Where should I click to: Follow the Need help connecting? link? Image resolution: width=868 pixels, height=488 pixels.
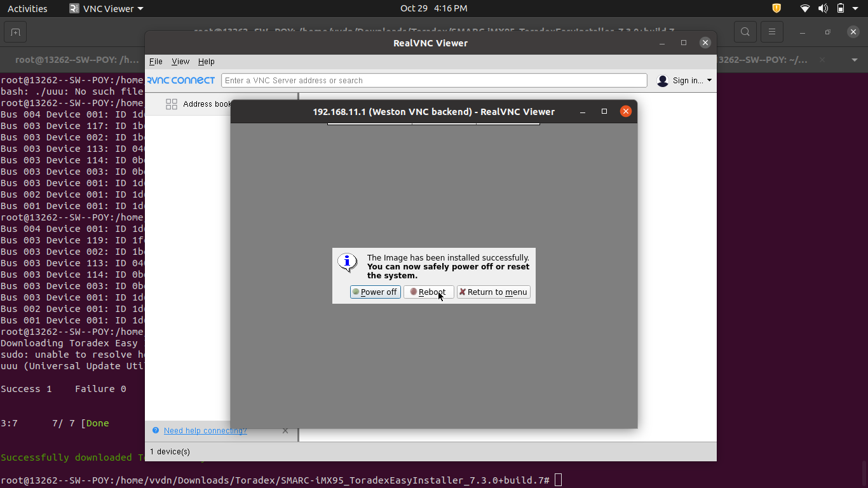(205, 431)
